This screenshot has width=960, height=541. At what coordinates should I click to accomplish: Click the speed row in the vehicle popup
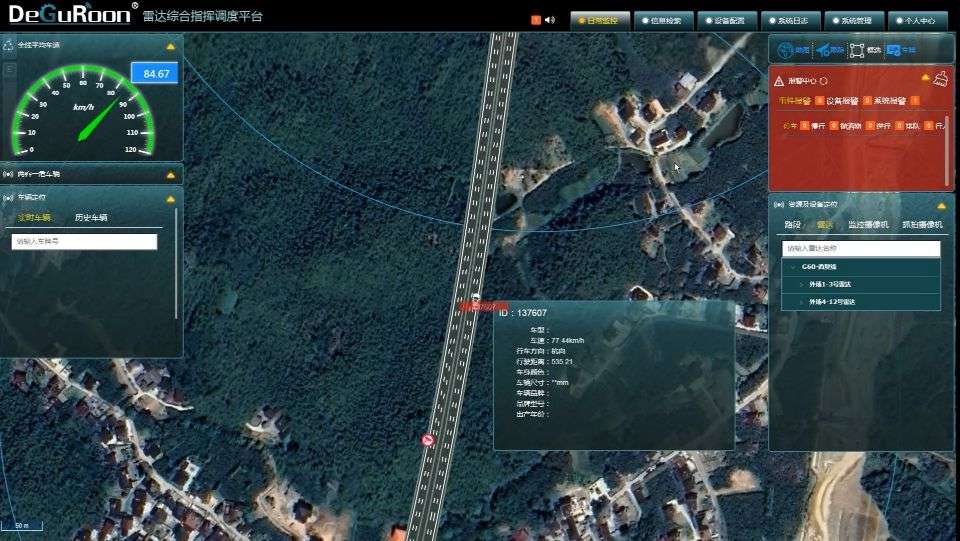[557, 340]
